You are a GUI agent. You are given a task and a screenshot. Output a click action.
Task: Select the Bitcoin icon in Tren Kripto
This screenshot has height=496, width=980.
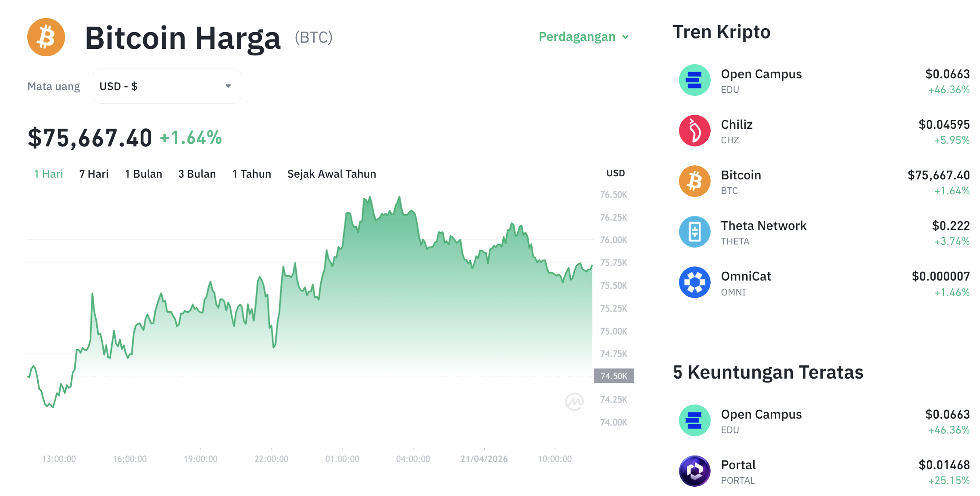694,181
